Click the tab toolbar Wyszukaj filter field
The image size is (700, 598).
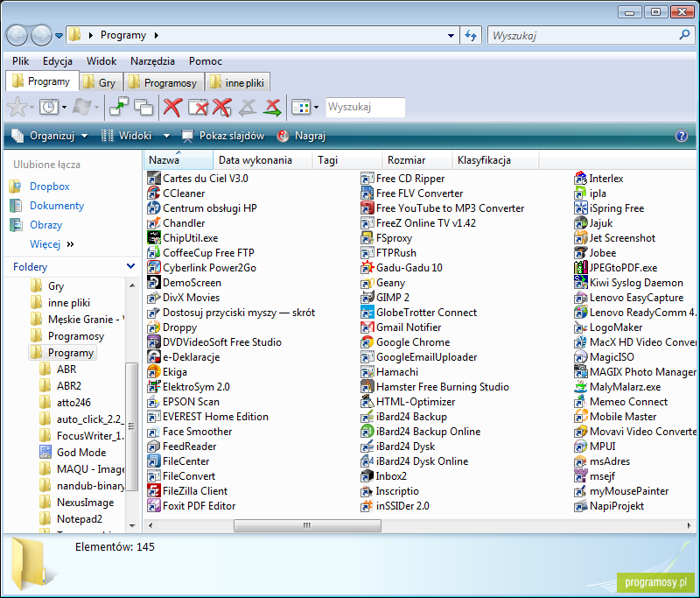(366, 107)
